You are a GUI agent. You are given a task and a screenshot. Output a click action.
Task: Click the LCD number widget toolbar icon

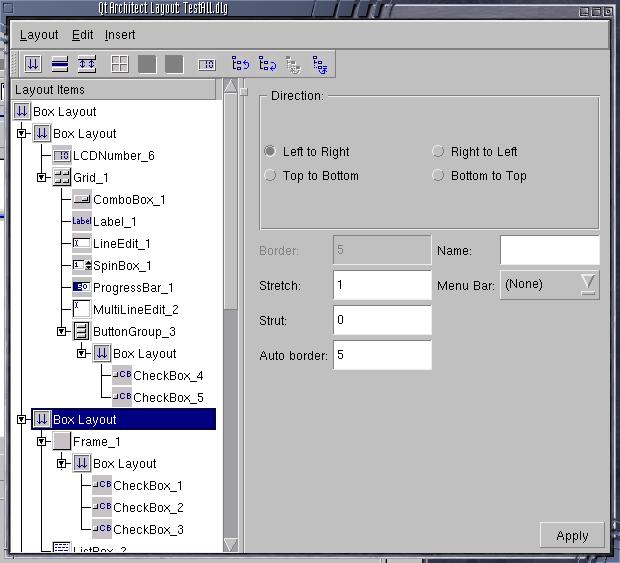(x=206, y=64)
